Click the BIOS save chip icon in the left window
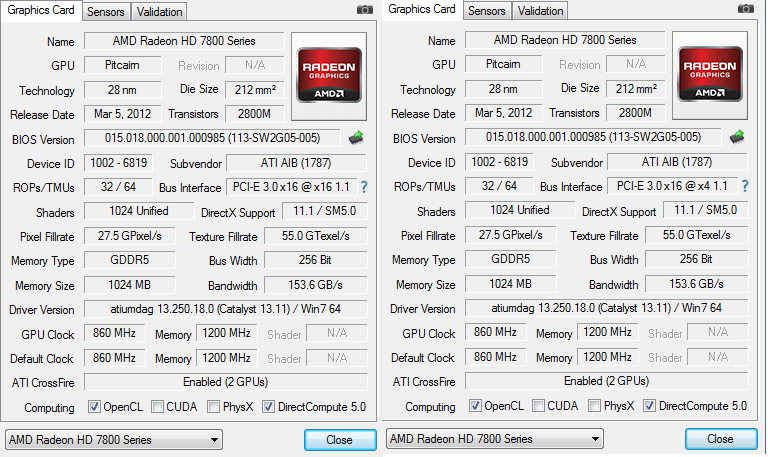This screenshot has width=768, height=457. 357,138
